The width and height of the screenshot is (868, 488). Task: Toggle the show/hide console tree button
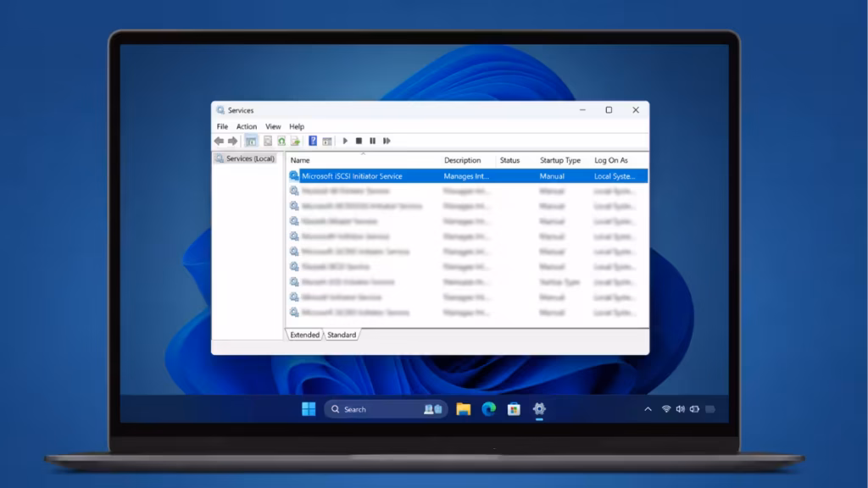coord(251,141)
